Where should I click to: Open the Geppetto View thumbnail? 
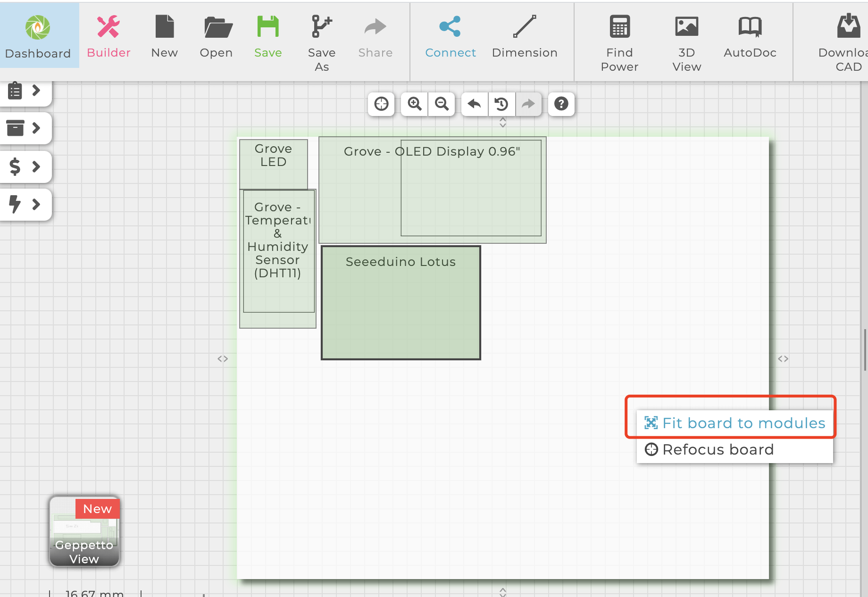(x=84, y=531)
